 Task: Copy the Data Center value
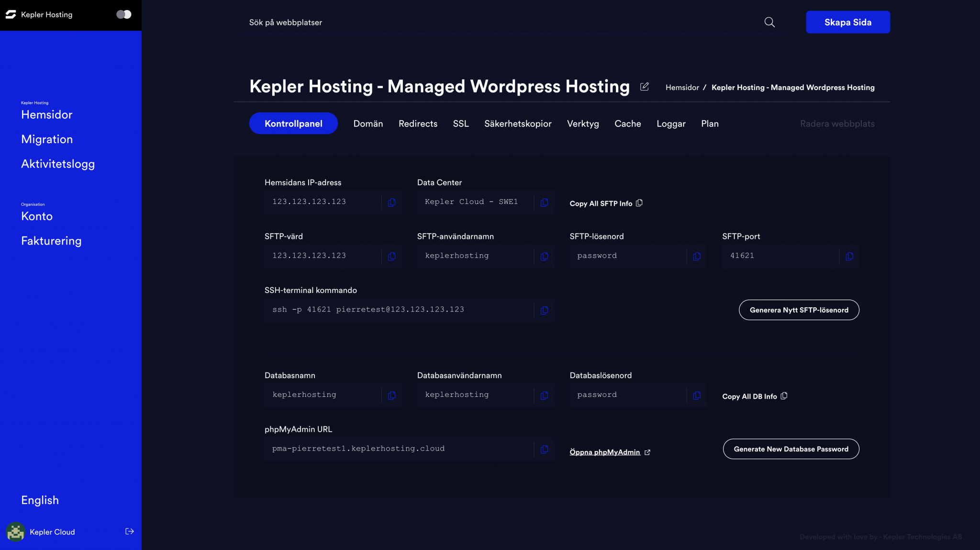pyautogui.click(x=545, y=202)
